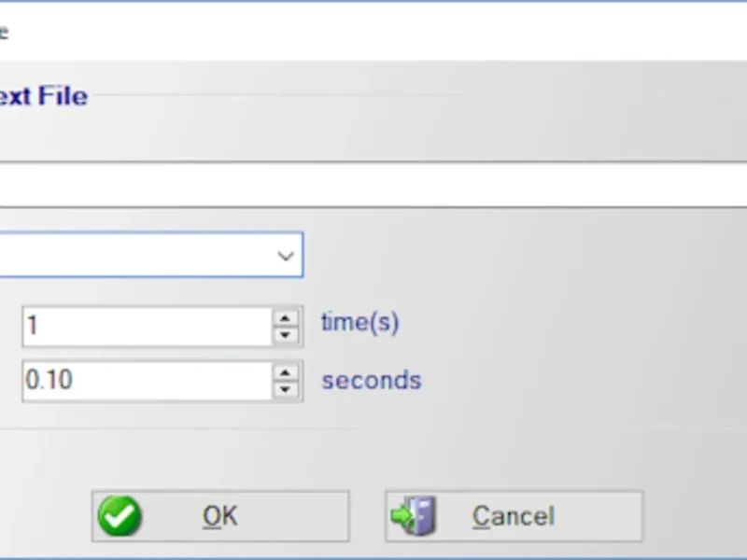The height and width of the screenshot is (560, 747).
Task: Click the exit door icon on Cancel
Action: [414, 516]
